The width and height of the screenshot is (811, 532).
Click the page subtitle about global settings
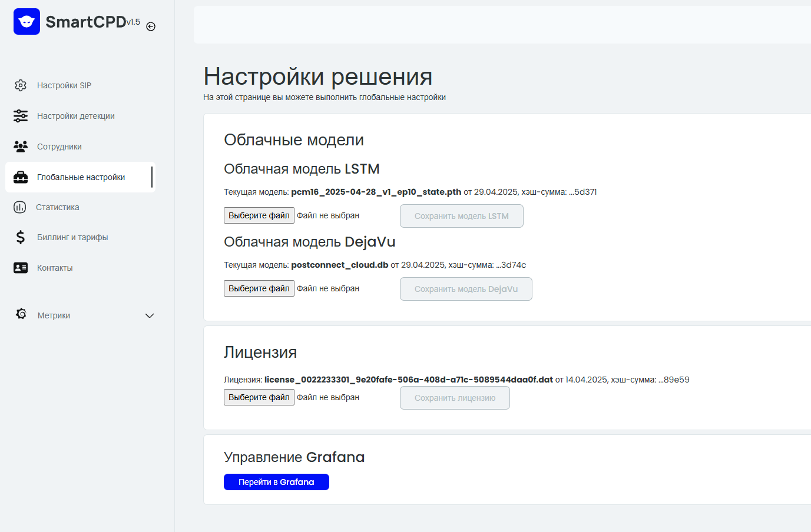click(x=325, y=97)
